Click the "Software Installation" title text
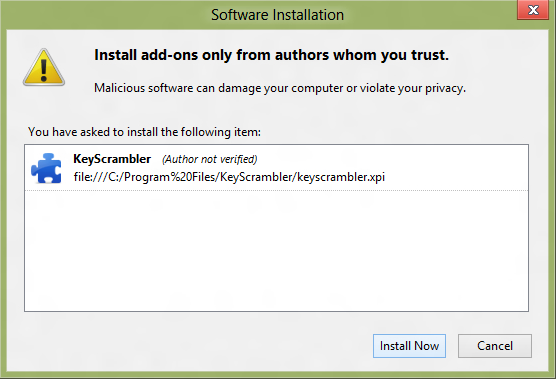 277,15
